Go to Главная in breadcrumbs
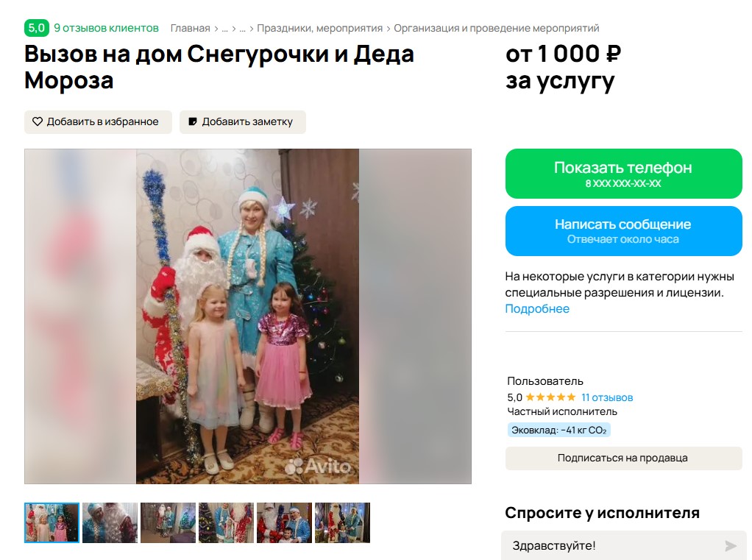Viewport: 752px width, 560px height. (x=191, y=28)
